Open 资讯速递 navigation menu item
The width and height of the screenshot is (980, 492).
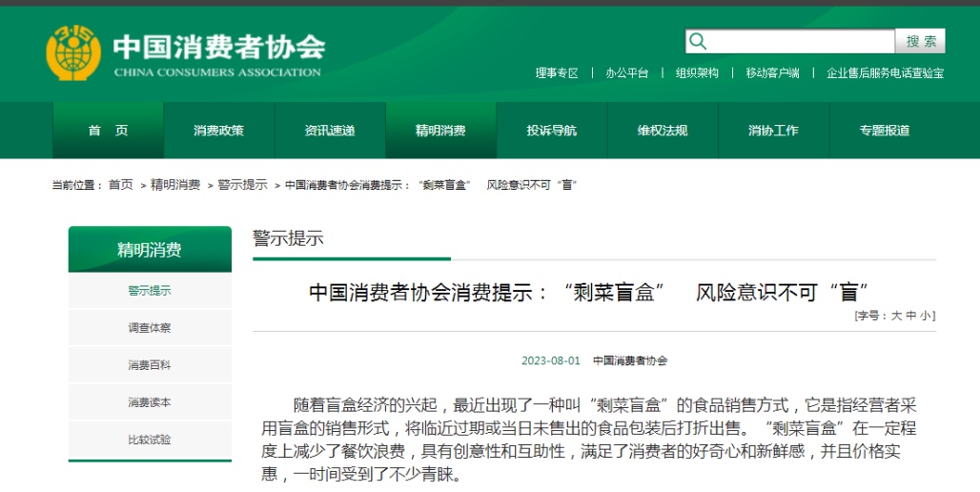330,130
